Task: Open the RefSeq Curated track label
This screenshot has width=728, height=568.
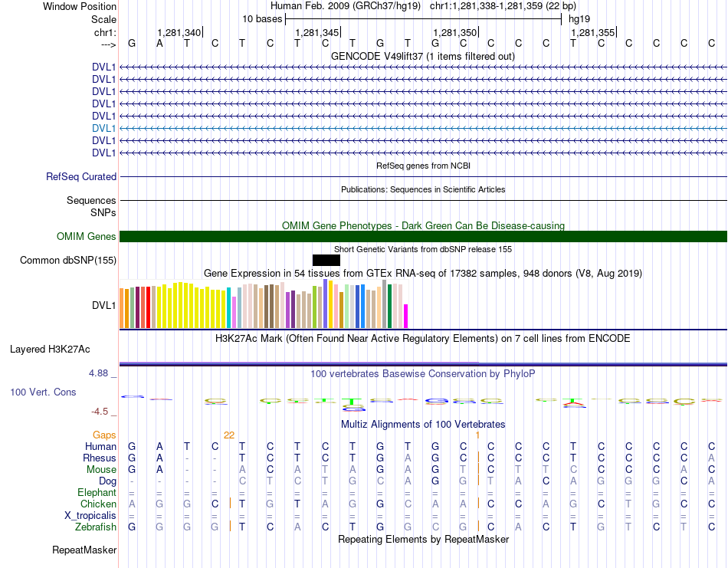Action: point(81,177)
